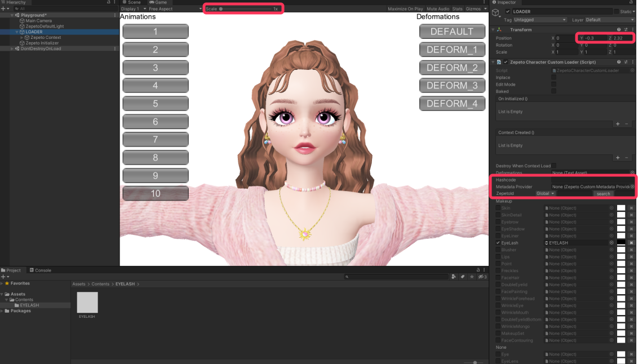Uncheck the EyeLash makeup checkbox

point(498,243)
